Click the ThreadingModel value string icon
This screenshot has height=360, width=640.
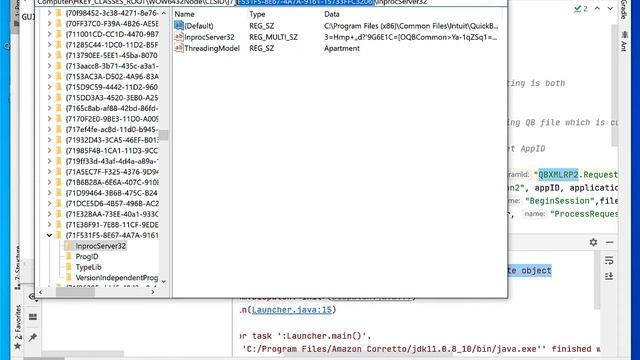(179, 48)
